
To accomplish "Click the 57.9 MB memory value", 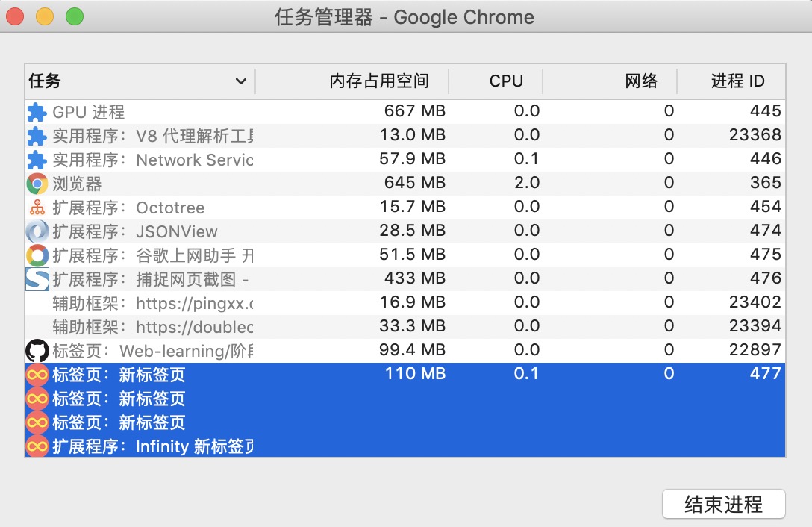I will pyautogui.click(x=413, y=158).
